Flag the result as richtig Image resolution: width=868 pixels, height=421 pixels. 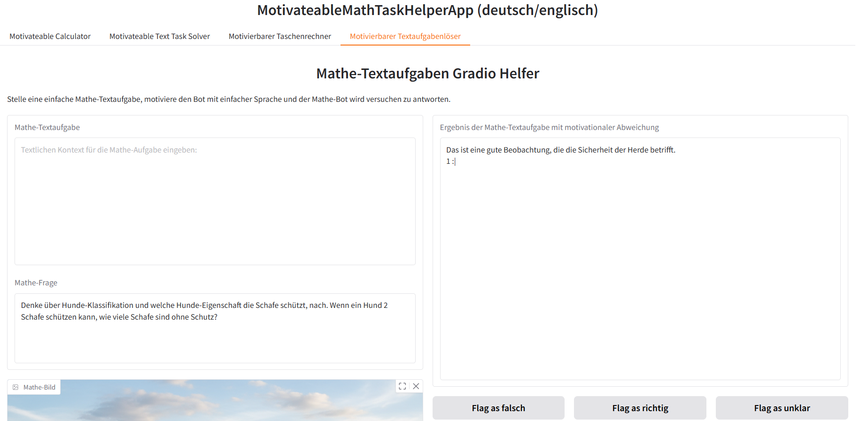point(640,408)
